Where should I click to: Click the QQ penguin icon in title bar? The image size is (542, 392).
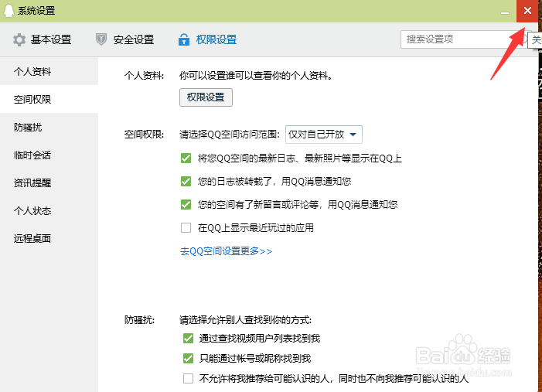click(x=9, y=10)
